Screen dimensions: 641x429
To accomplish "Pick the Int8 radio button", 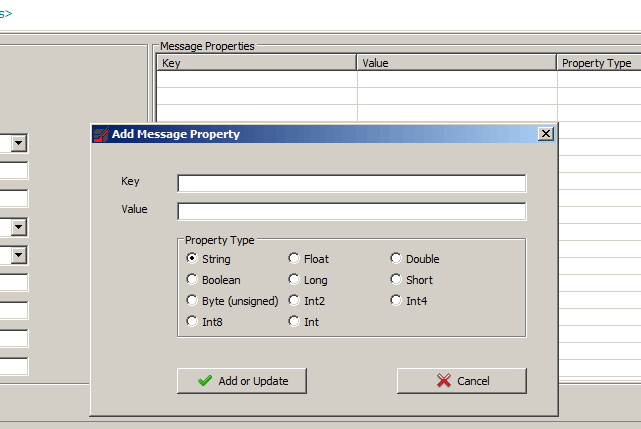I will (193, 321).
